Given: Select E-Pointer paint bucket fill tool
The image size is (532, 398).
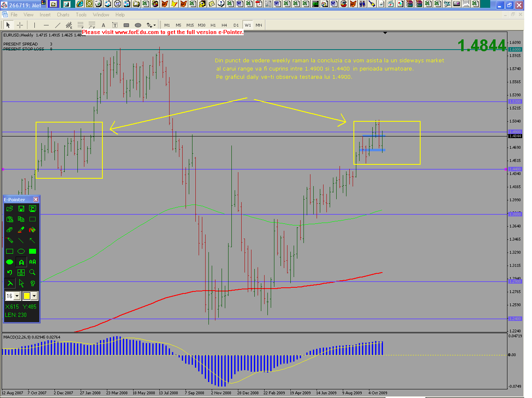Looking at the screenshot, I should pyautogui.click(x=33, y=230).
